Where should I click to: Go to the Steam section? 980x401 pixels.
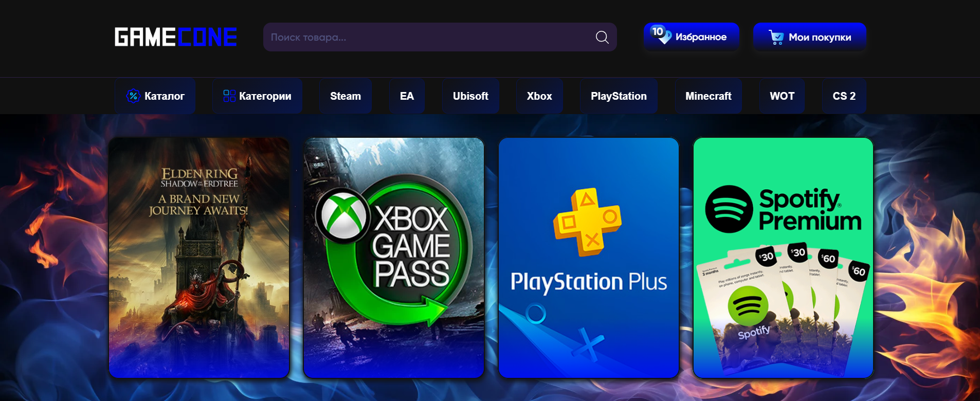pos(345,96)
